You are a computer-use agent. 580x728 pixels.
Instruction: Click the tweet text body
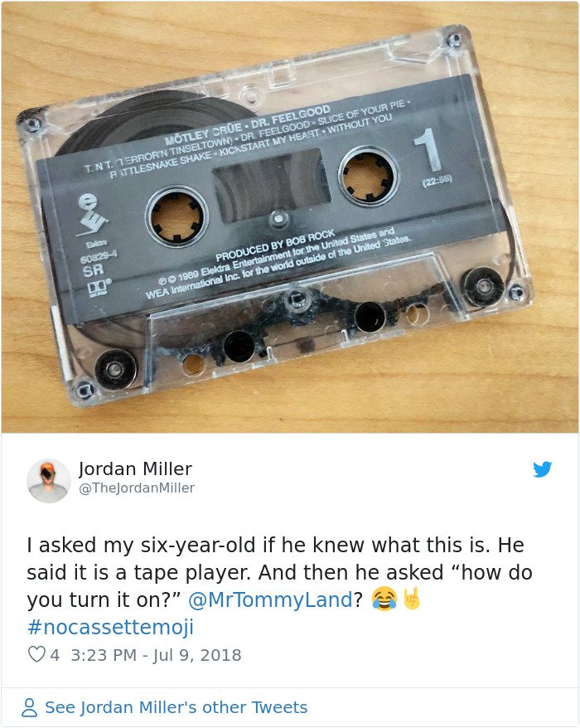[279, 585]
